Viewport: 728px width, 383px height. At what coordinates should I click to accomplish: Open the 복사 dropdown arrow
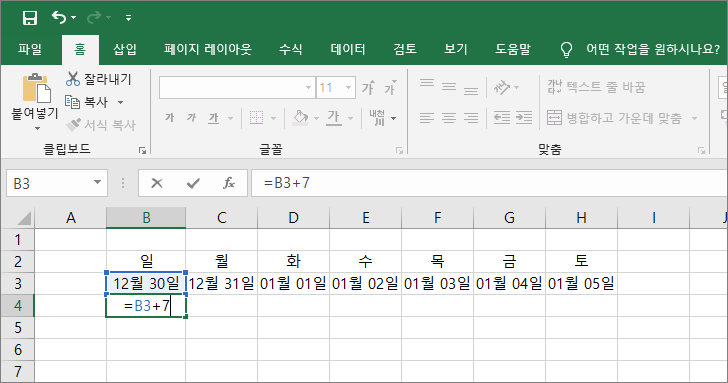120,102
